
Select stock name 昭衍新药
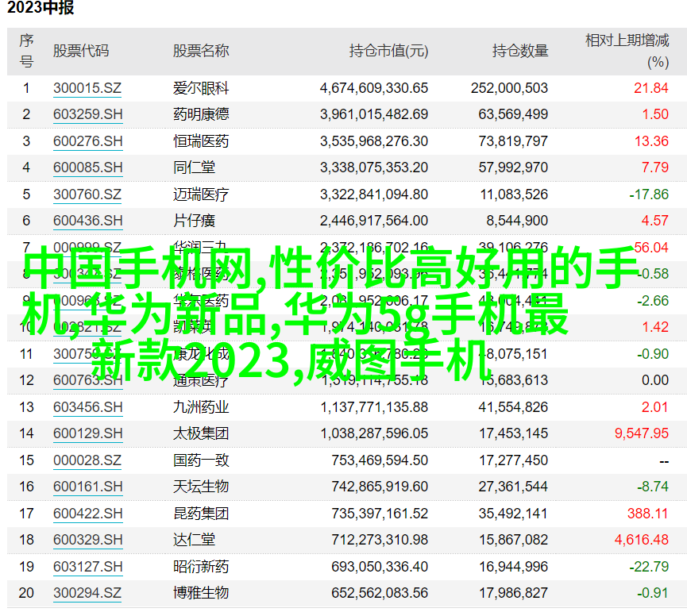click(201, 567)
